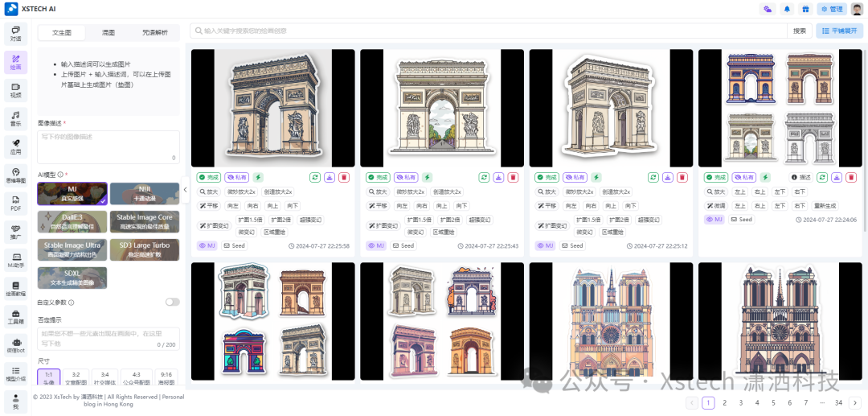Select the 9:16 海报图 size option
The image size is (868, 416).
(x=167, y=378)
